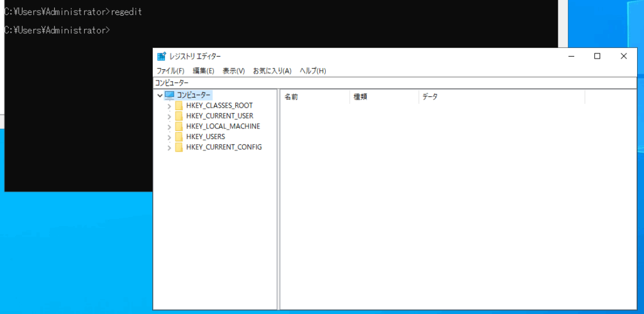Select the HKEY_USERS tree item label
The height and width of the screenshot is (314, 644).
tap(205, 137)
